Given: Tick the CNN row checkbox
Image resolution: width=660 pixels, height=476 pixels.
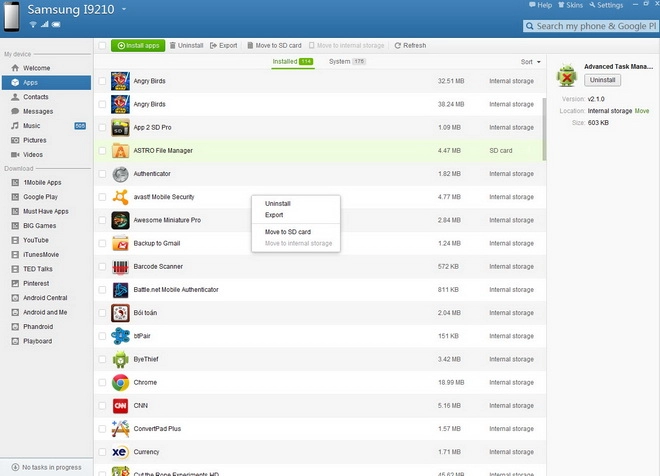Looking at the screenshot, I should click(102, 406).
